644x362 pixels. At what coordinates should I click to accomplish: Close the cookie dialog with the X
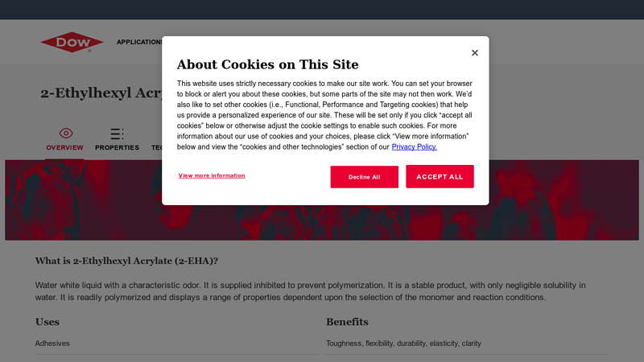475,53
